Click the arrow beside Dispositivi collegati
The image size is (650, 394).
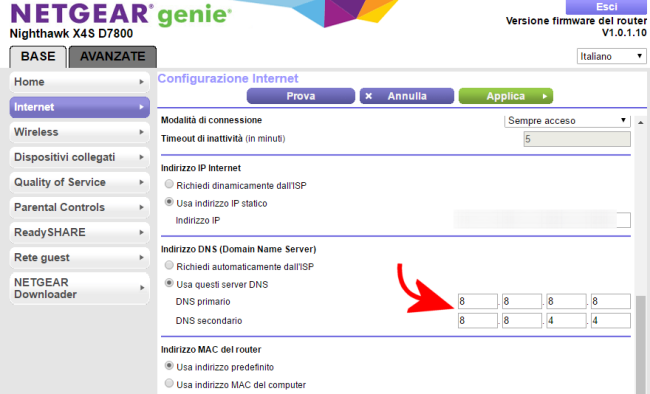coord(141,157)
